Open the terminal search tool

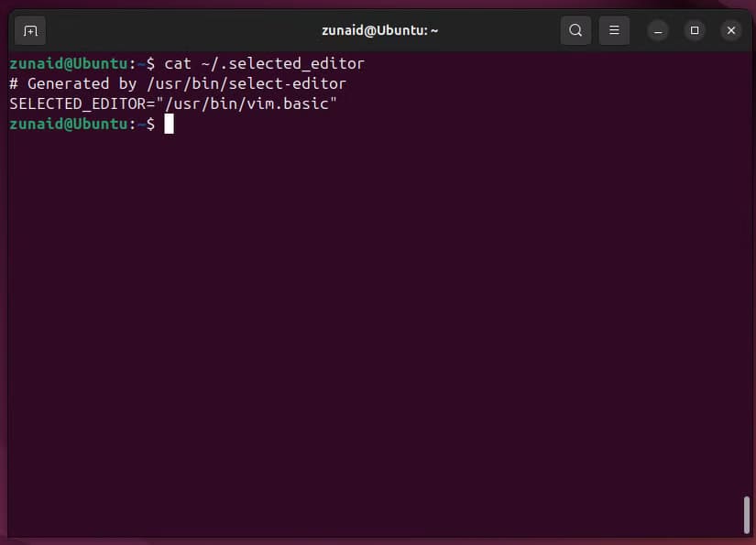[x=575, y=30]
